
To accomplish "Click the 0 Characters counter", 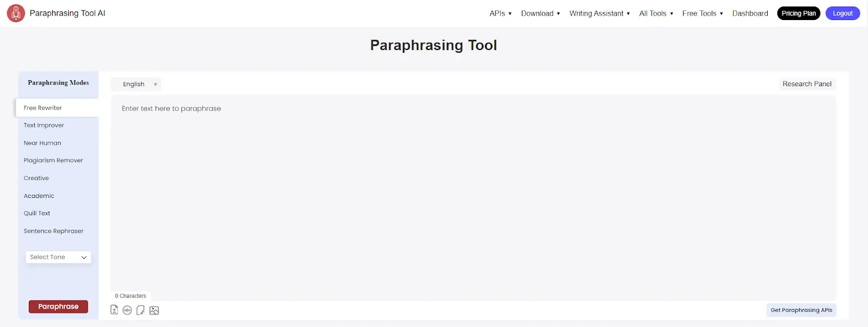I will click(130, 296).
